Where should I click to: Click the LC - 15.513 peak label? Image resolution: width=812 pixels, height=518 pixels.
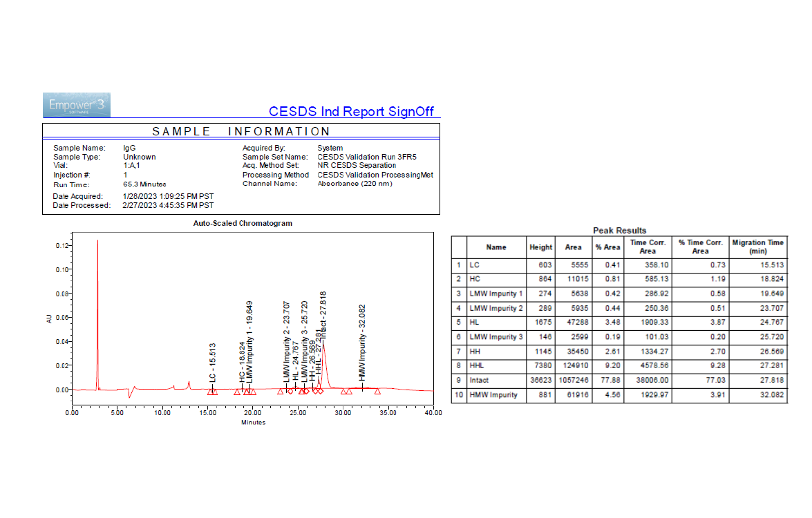(213, 363)
